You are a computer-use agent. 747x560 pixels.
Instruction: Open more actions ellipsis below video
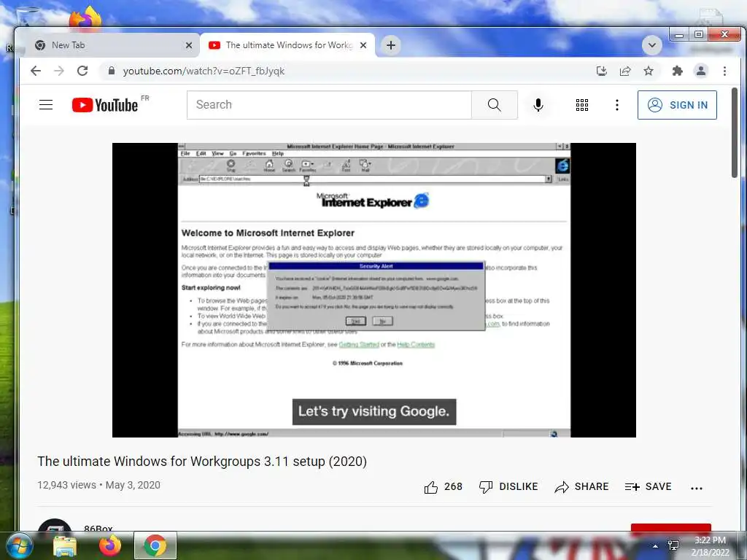click(697, 488)
